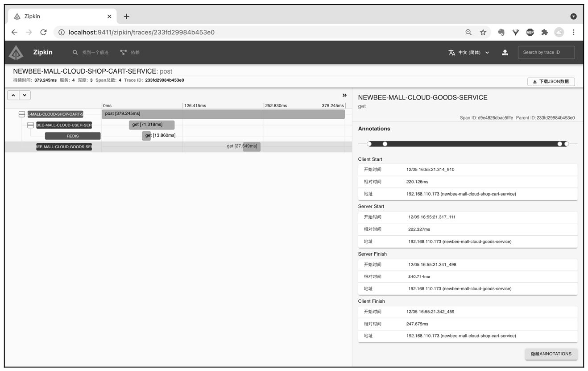
Task: Click the Client Start relative time 220.126ms
Action: (417, 182)
